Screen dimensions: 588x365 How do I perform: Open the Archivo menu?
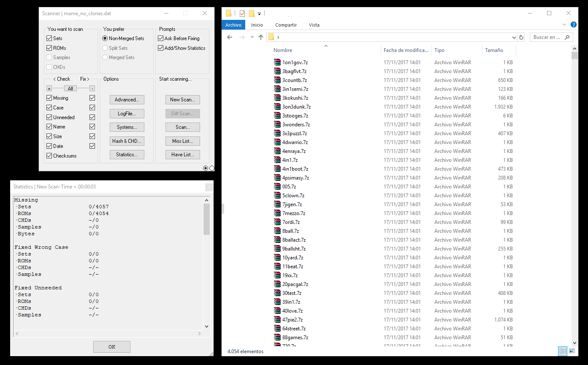233,25
